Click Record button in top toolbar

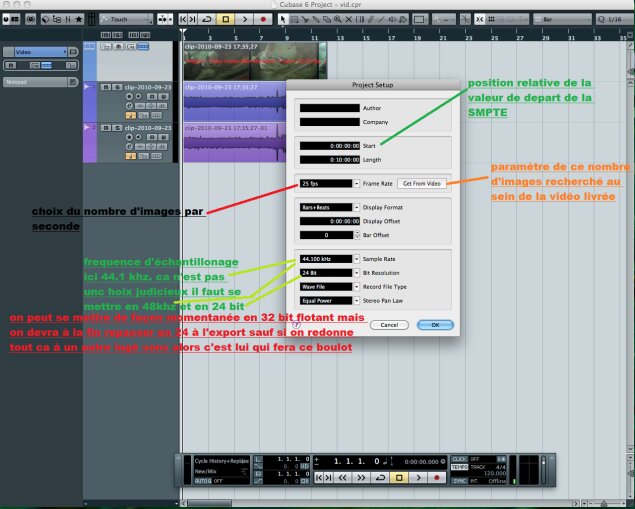263,19
